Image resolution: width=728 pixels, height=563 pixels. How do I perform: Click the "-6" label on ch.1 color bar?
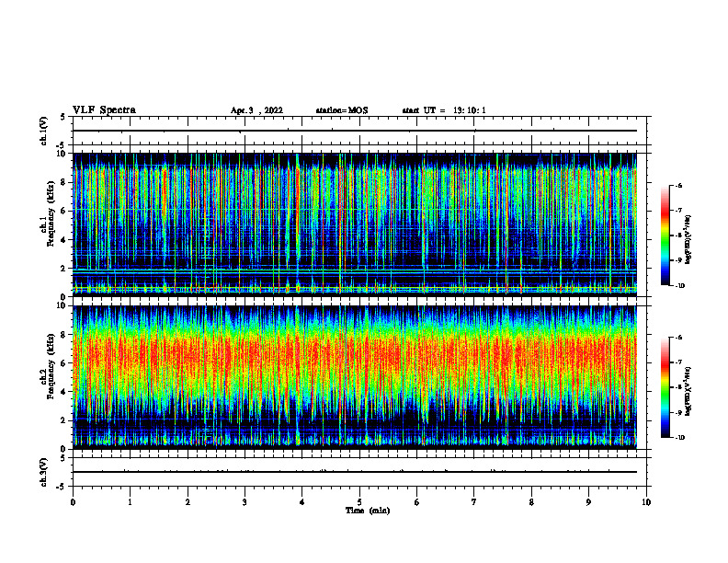coord(679,185)
